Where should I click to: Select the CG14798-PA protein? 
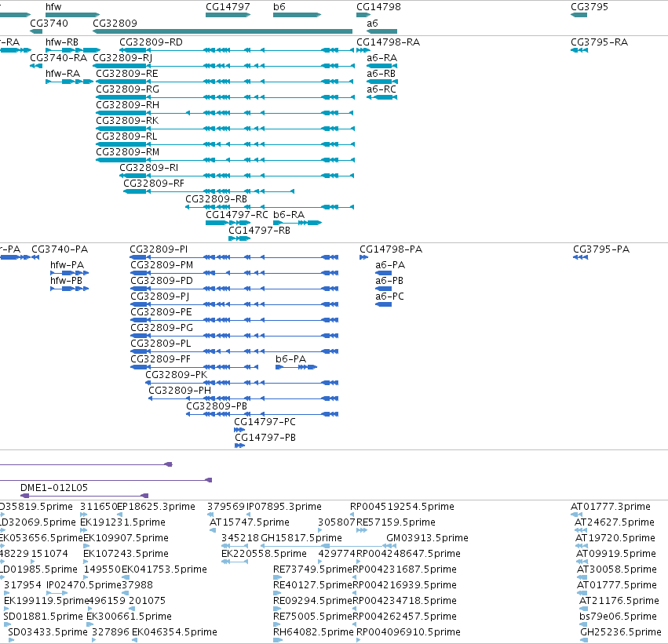click(391, 249)
